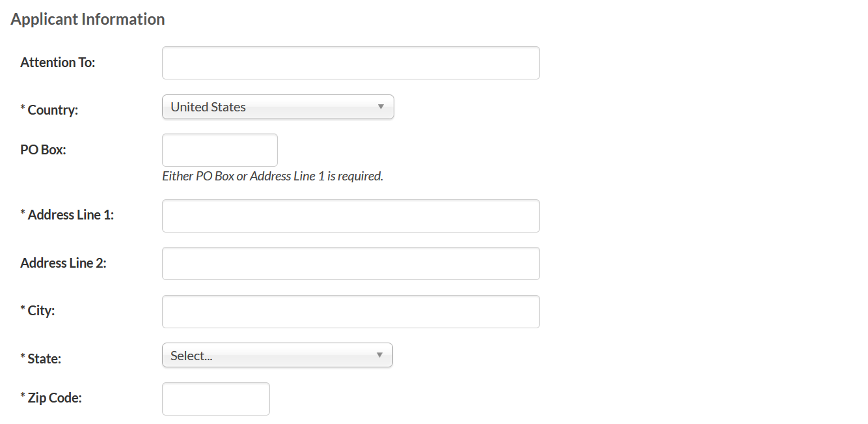The width and height of the screenshot is (868, 424).
Task: Click the "* State:" label
Action: 40,358
